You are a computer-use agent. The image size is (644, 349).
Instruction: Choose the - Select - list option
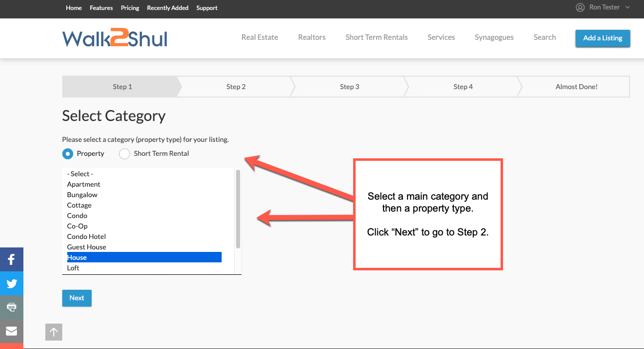point(144,174)
